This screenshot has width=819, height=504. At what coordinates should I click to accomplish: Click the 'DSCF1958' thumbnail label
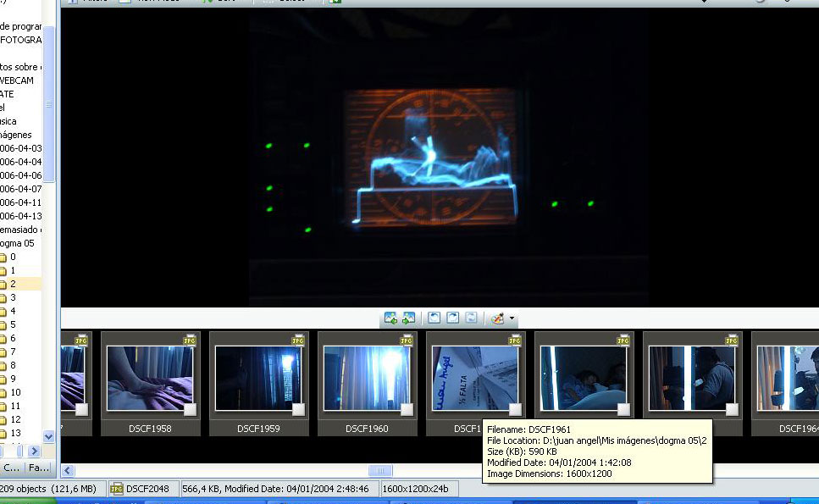(150, 429)
